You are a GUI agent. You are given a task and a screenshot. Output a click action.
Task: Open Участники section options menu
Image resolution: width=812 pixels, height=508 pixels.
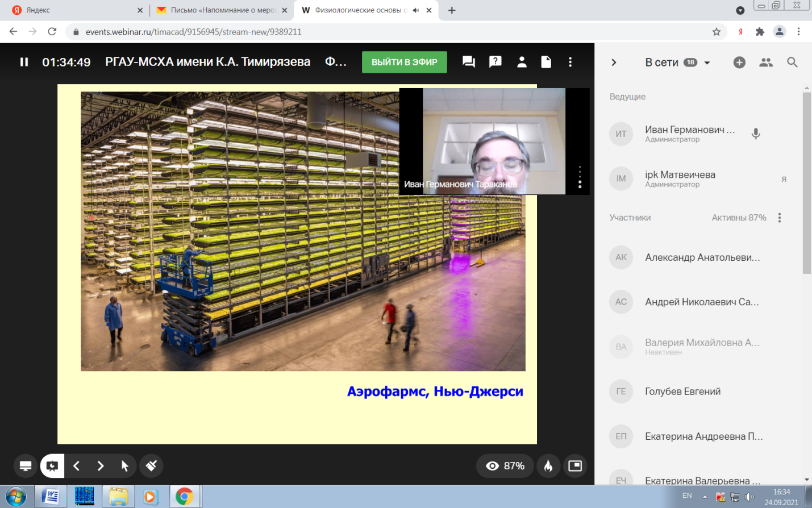coord(780,218)
